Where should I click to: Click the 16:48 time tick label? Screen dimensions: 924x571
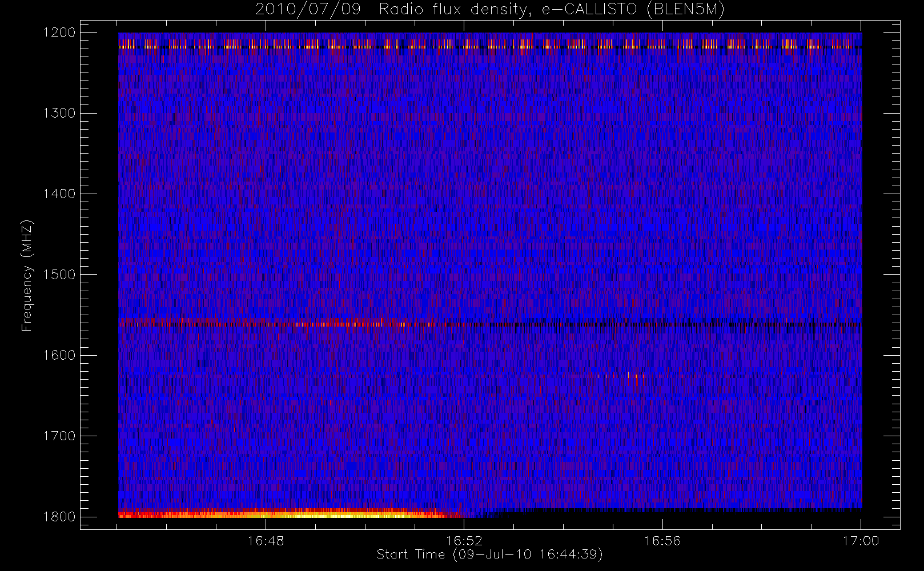pos(266,541)
